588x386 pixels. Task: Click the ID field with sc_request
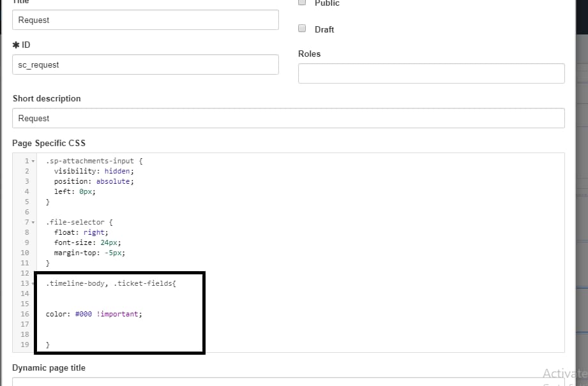[x=146, y=64]
